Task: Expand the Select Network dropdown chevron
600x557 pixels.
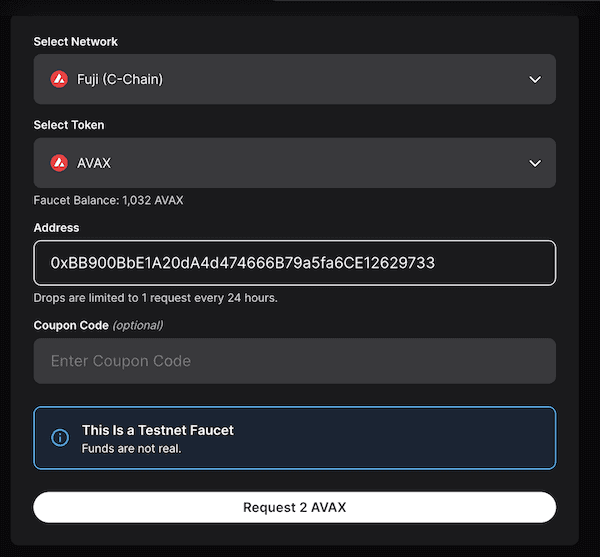Action: [535, 80]
